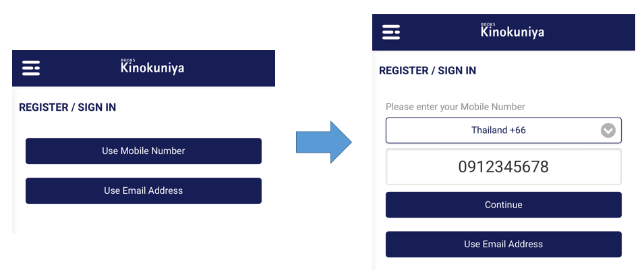Viewport: 644px width, 279px height.
Task: Click REGISTER / SIGN IN heading on right screen
Action: 428,71
